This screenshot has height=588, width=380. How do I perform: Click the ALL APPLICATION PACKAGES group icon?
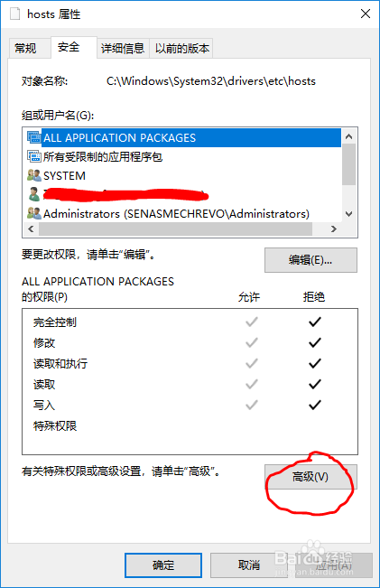(34, 137)
